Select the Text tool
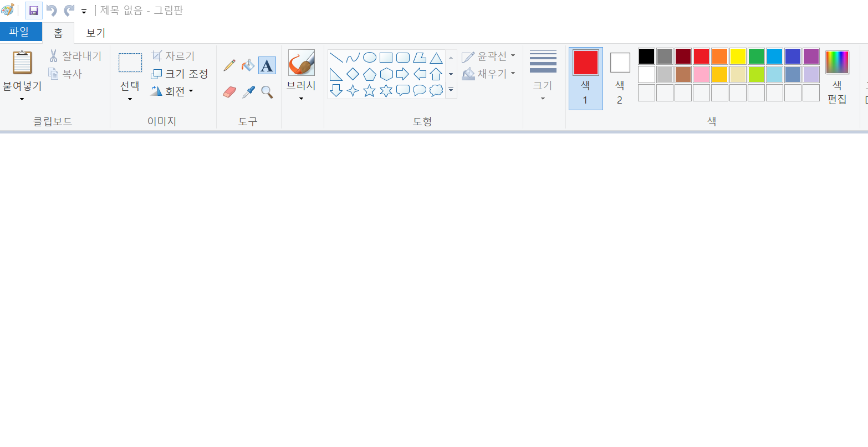The height and width of the screenshot is (447, 868). [267, 65]
